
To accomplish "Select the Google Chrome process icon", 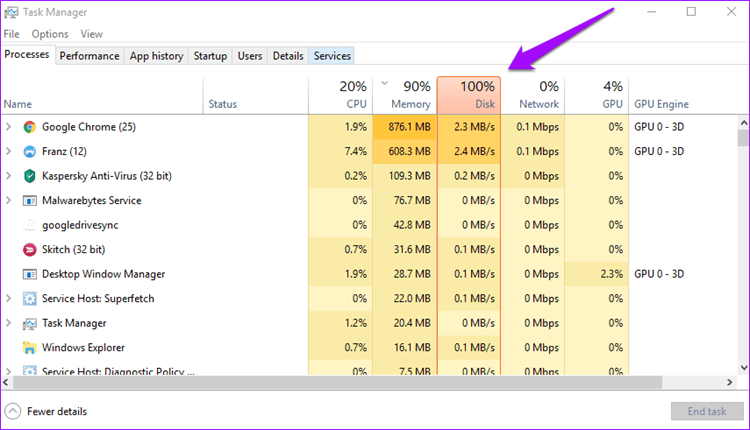I will coord(30,127).
